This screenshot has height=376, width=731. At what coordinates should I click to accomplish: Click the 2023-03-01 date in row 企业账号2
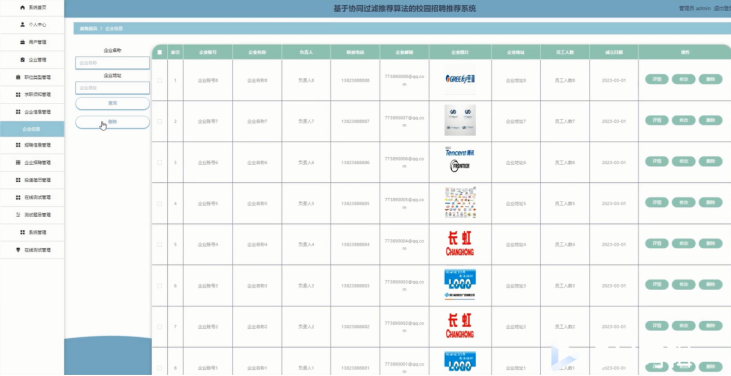614,327
